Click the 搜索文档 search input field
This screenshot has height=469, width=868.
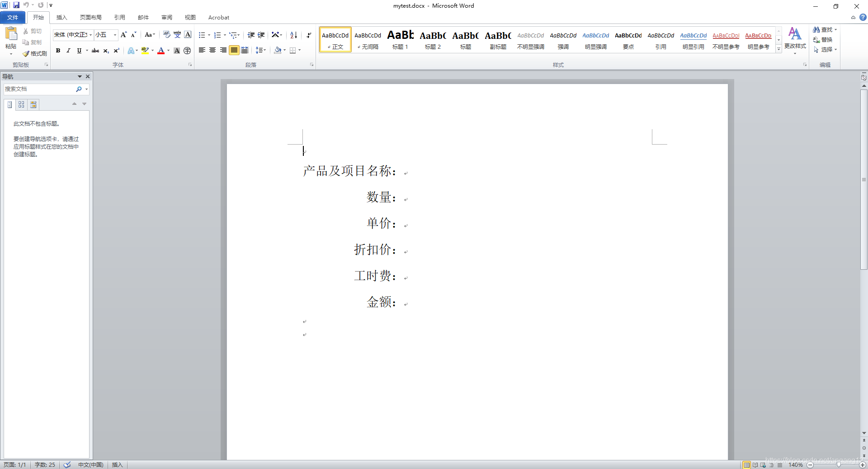[x=39, y=89]
